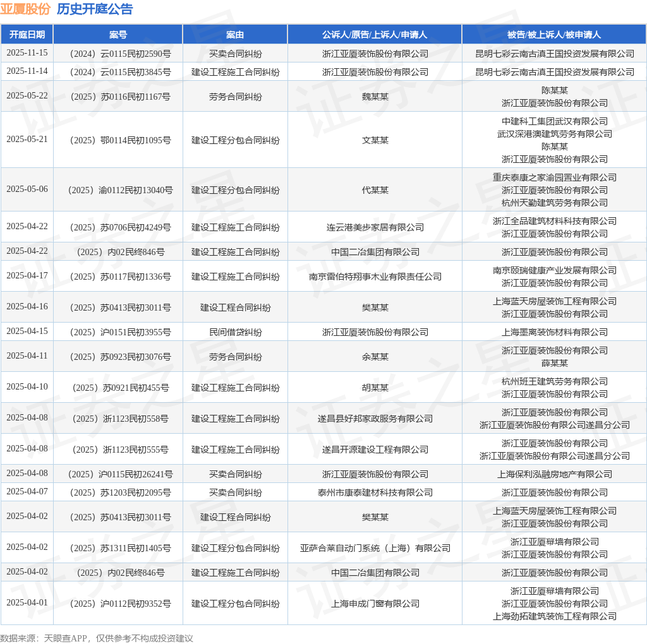Click plaintiff 遂昌县好邦家政服务有限公司
Image resolution: width=647 pixels, height=644 pixels.
pos(375,419)
